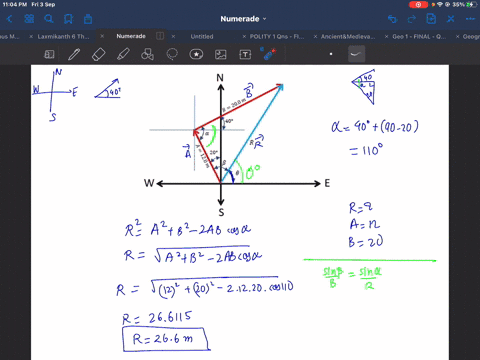Open split view icon on Numerade tab

click(x=160, y=36)
